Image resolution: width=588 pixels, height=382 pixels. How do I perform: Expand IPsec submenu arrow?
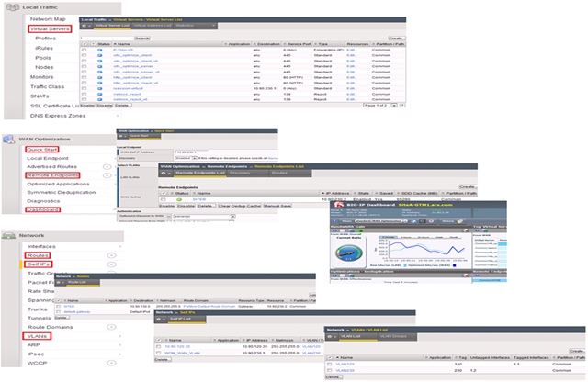(120, 354)
